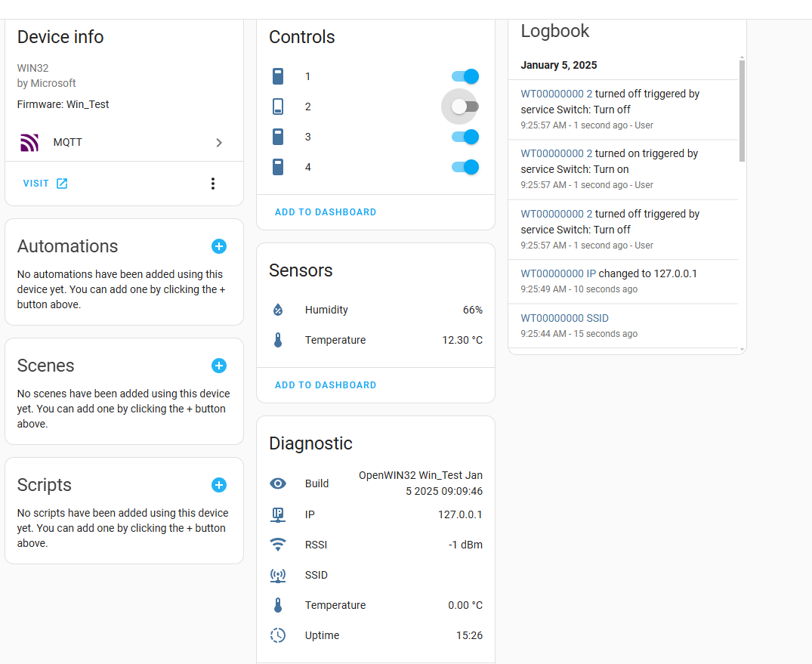This screenshot has width=812, height=664.
Task: Add Sensors to dashboard
Action: pyautogui.click(x=326, y=385)
